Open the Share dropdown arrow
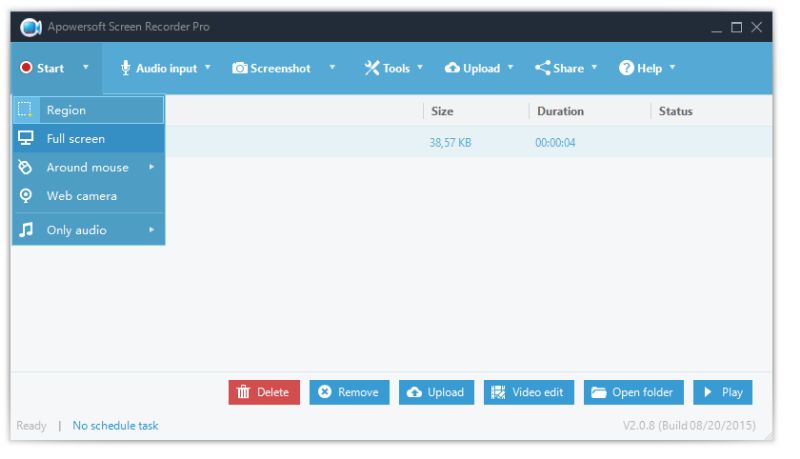 pos(594,67)
